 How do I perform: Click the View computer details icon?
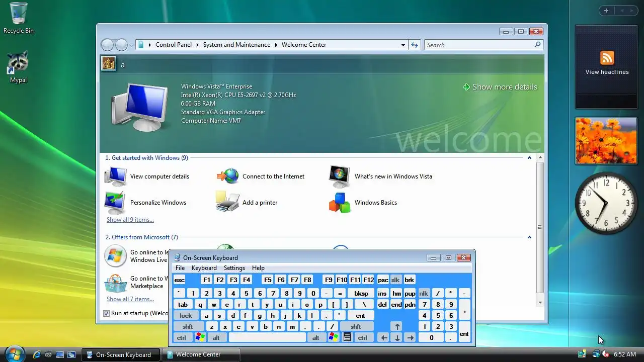point(116,176)
